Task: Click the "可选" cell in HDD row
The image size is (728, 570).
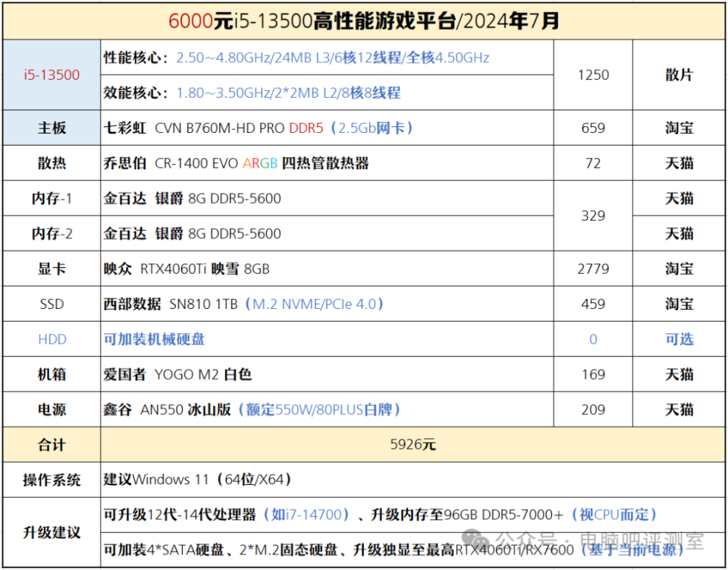Action: tap(679, 339)
